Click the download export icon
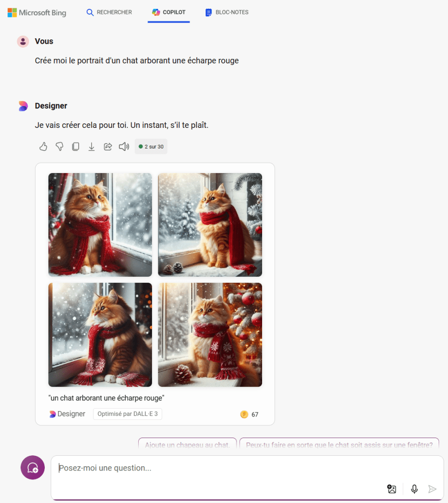The width and height of the screenshot is (448, 503). coord(91,147)
